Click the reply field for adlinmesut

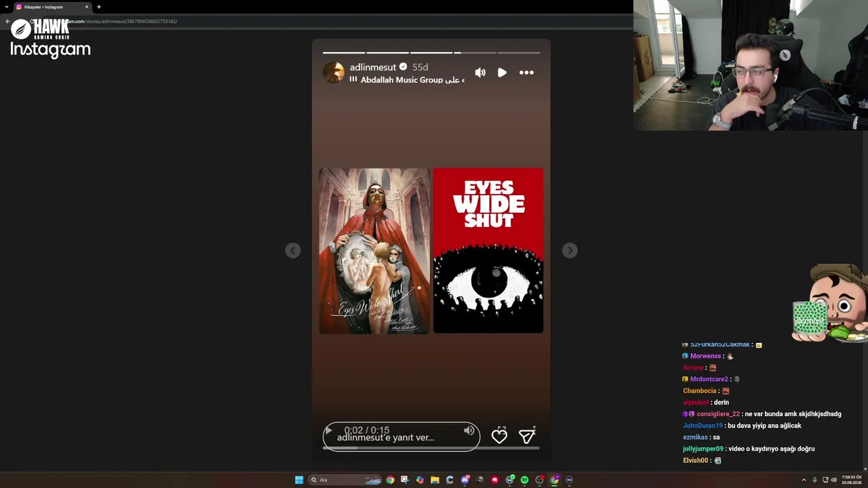pyautogui.click(x=401, y=437)
